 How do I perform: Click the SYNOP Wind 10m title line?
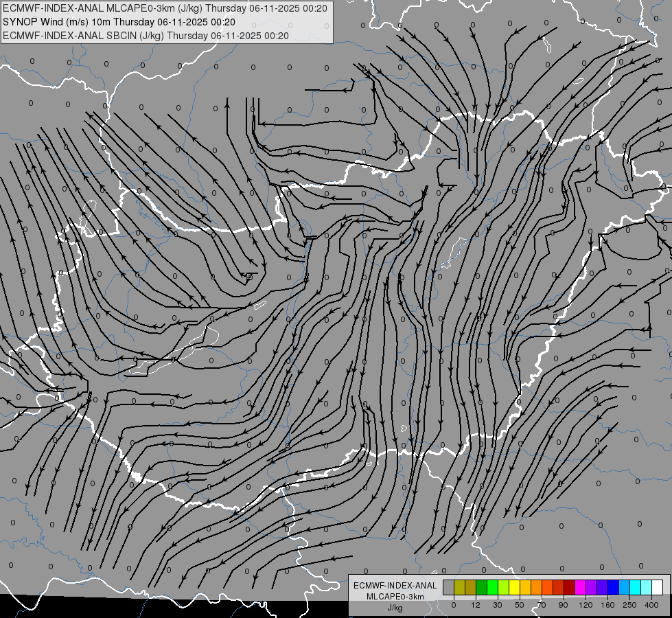(119, 22)
